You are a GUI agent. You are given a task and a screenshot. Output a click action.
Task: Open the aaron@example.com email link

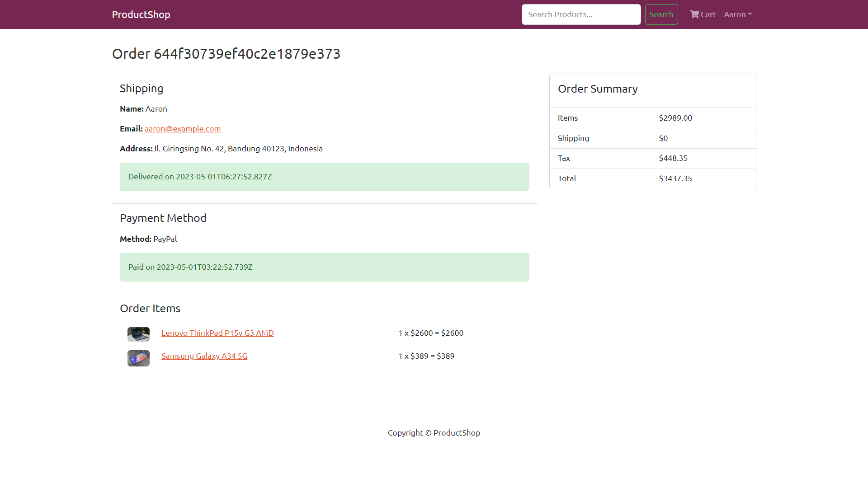coord(183,129)
